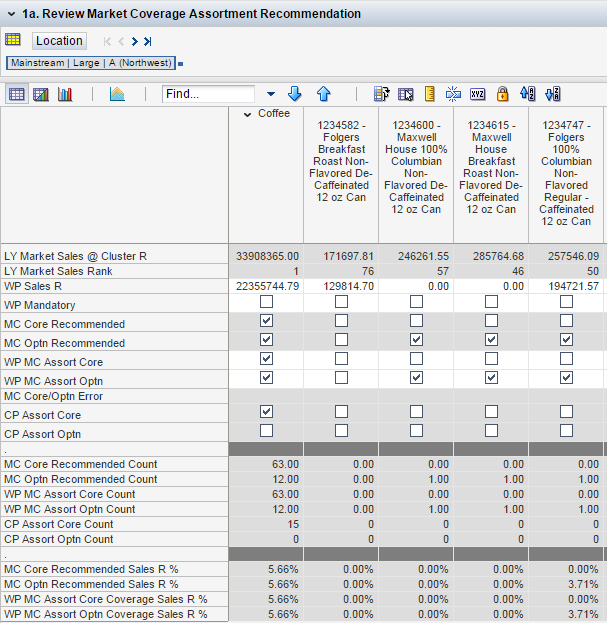This screenshot has width=607, height=623.
Task: Click WP Sales R cell 129814.70
Action: pos(341,286)
